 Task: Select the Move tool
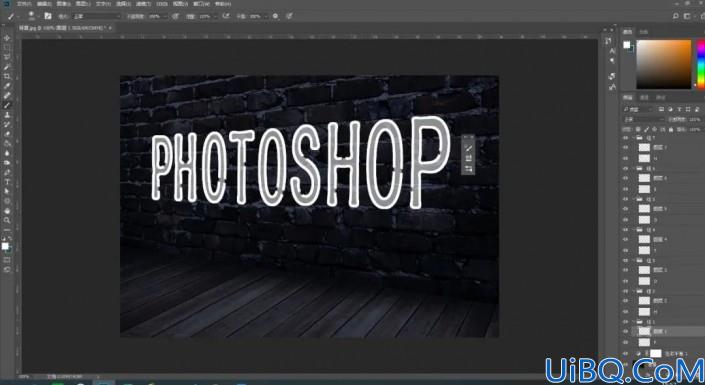click(7, 39)
